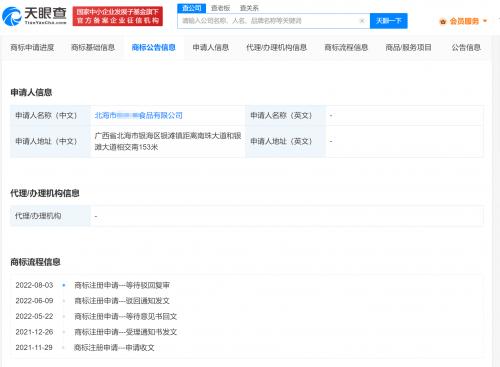Image resolution: width=500 pixels, height=367 pixels.
Task: Switch to the 查老板 search tab
Action: pyautogui.click(x=220, y=8)
